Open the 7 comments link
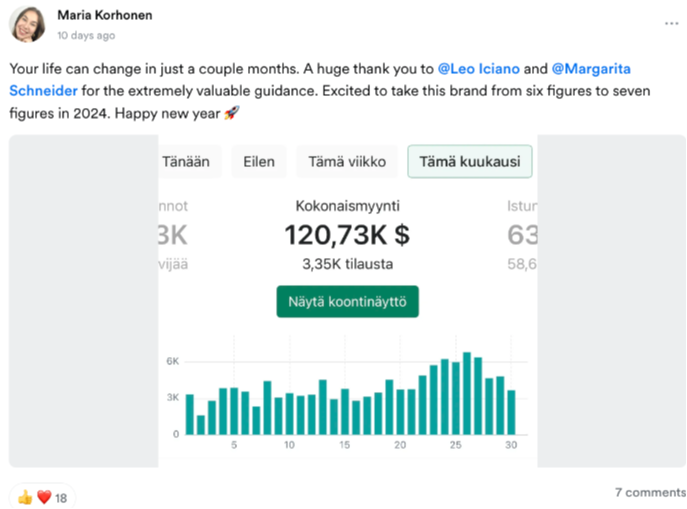 [x=647, y=492]
